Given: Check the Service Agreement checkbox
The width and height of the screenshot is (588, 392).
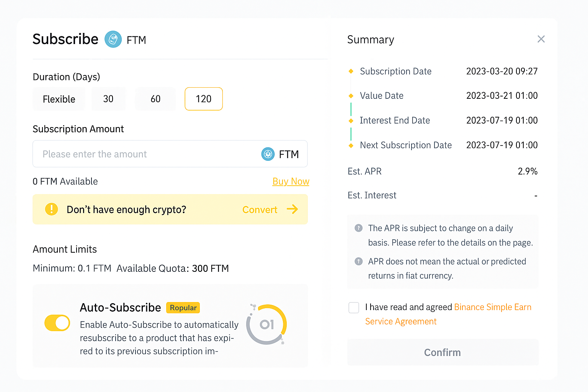Looking at the screenshot, I should pyautogui.click(x=353, y=307).
